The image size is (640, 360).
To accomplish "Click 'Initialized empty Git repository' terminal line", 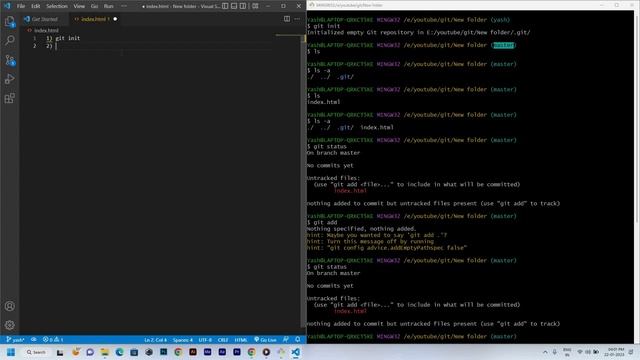I will (x=418, y=32).
